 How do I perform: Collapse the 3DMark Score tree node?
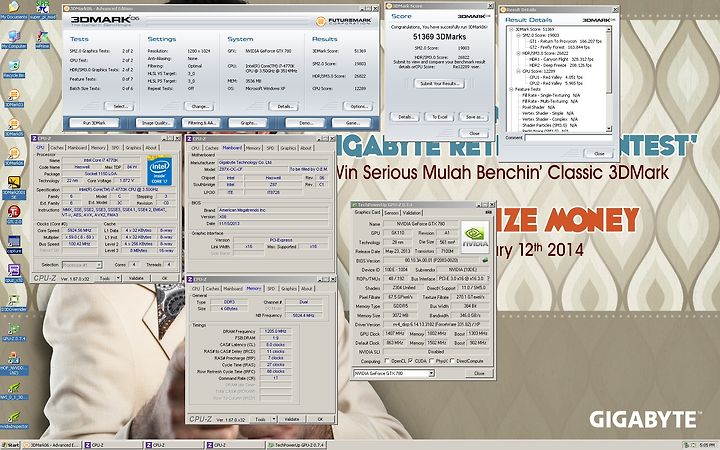tap(512, 29)
